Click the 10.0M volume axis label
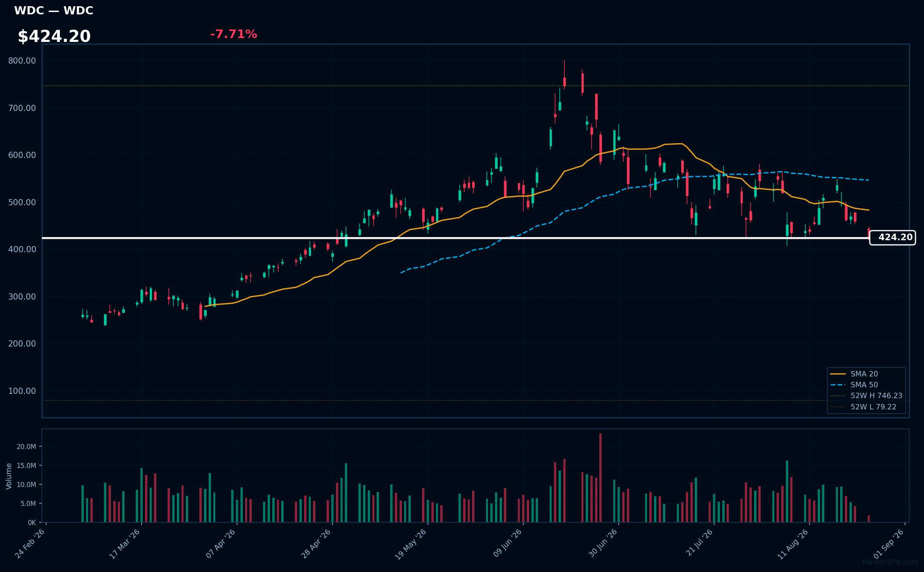924x572 pixels. (x=26, y=484)
